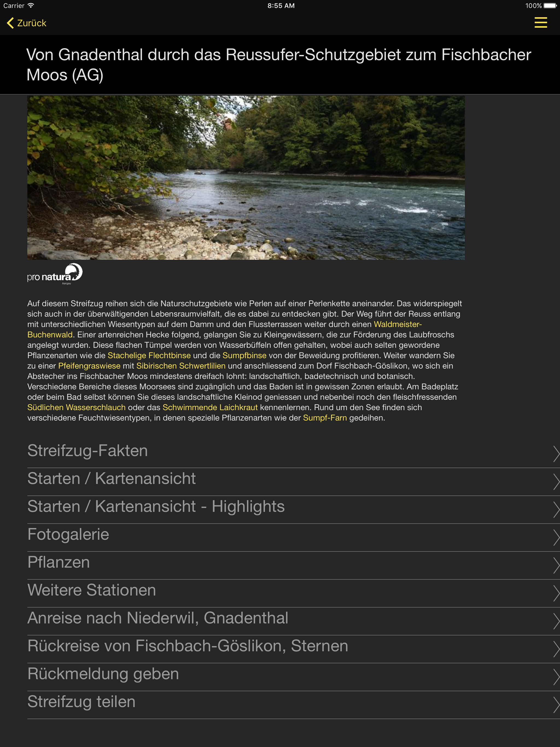
Task: Tap the back chevron next to Zurück
Action: tap(10, 23)
